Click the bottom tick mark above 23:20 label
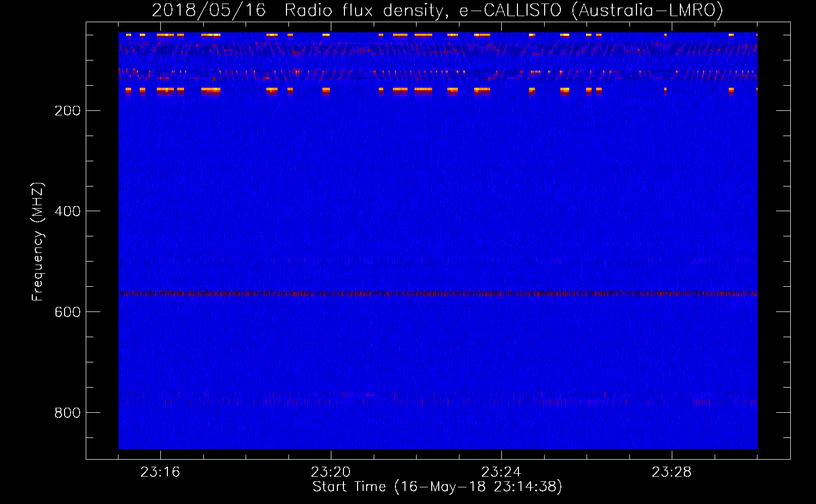The width and height of the screenshot is (816, 504). pyautogui.click(x=331, y=456)
